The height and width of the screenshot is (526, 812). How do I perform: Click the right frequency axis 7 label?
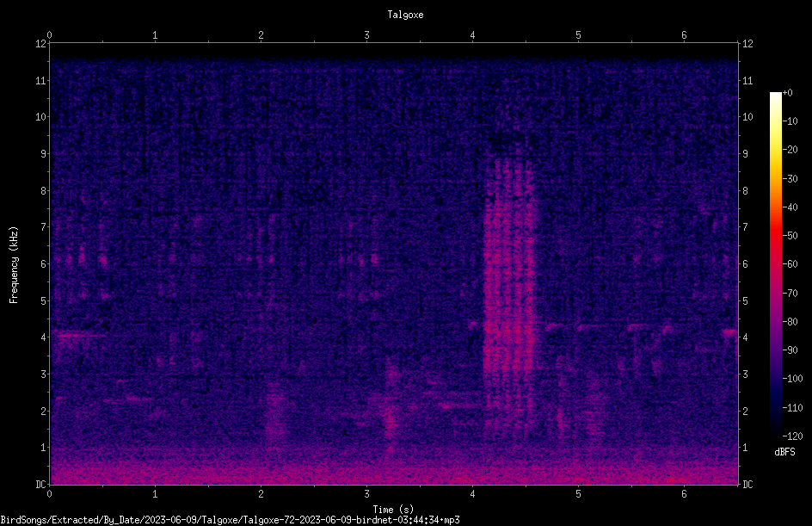tap(745, 227)
